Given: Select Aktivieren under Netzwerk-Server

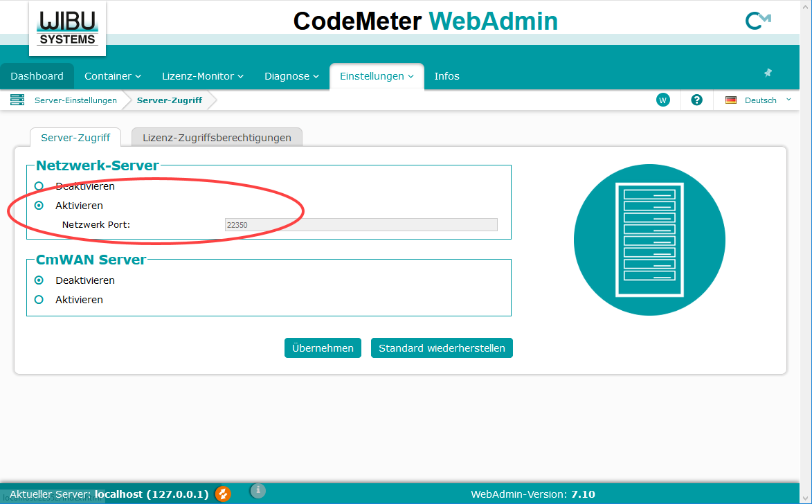Looking at the screenshot, I should tap(39, 206).
